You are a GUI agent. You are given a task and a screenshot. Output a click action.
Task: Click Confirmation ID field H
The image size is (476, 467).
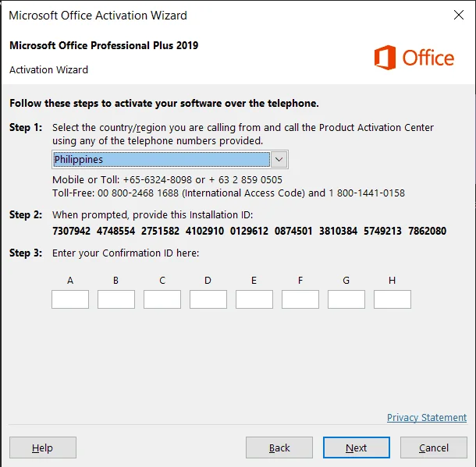pyautogui.click(x=393, y=299)
